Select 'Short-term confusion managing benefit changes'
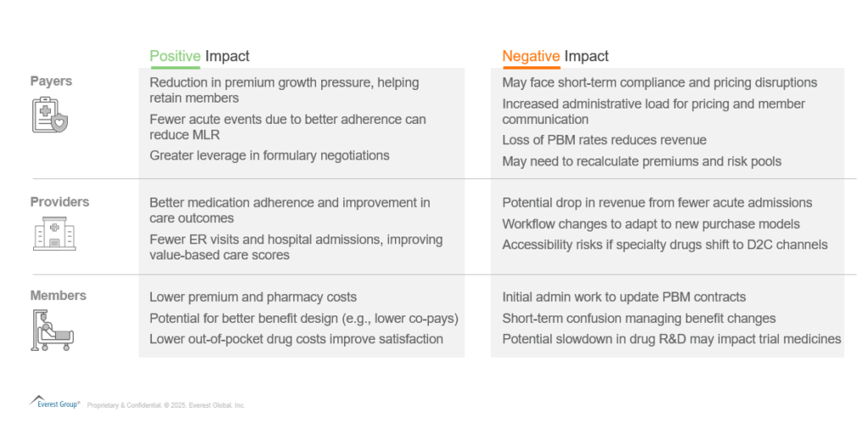The width and height of the screenshot is (868, 429). [638, 318]
